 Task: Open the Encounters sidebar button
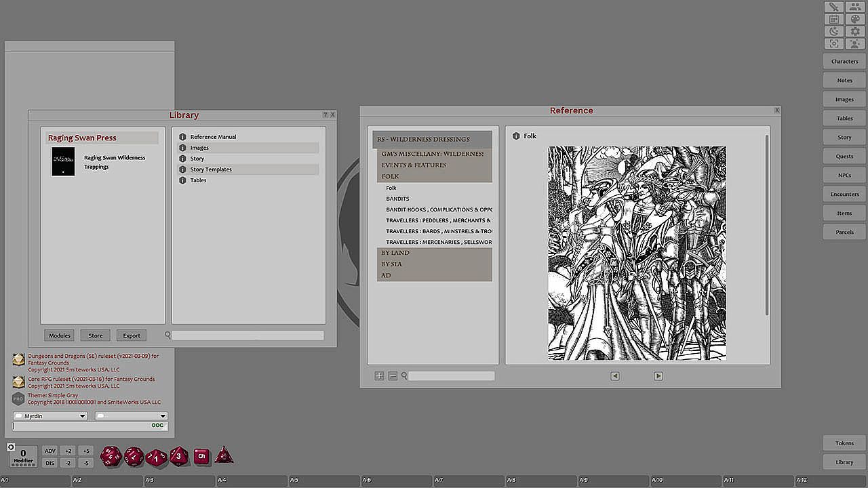pyautogui.click(x=844, y=195)
